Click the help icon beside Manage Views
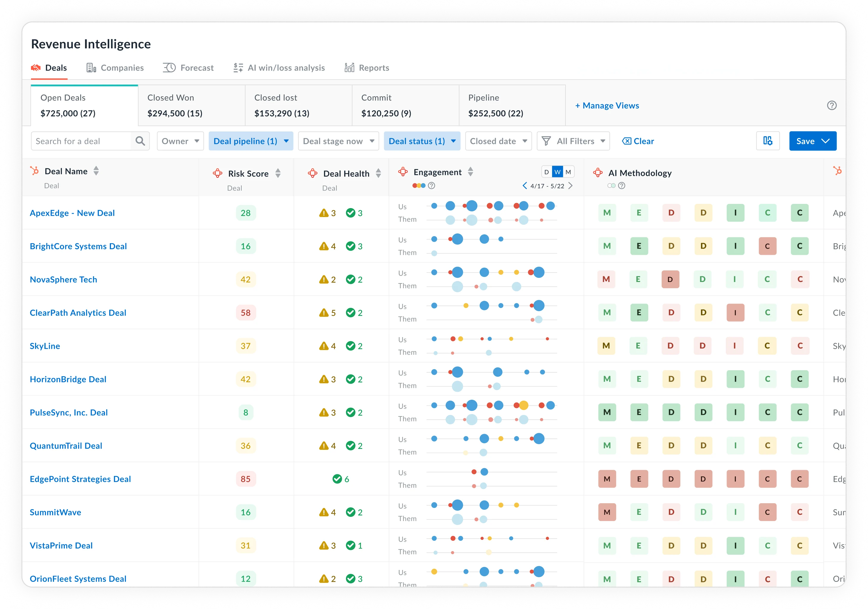This screenshot has width=868, height=609. pos(832,106)
